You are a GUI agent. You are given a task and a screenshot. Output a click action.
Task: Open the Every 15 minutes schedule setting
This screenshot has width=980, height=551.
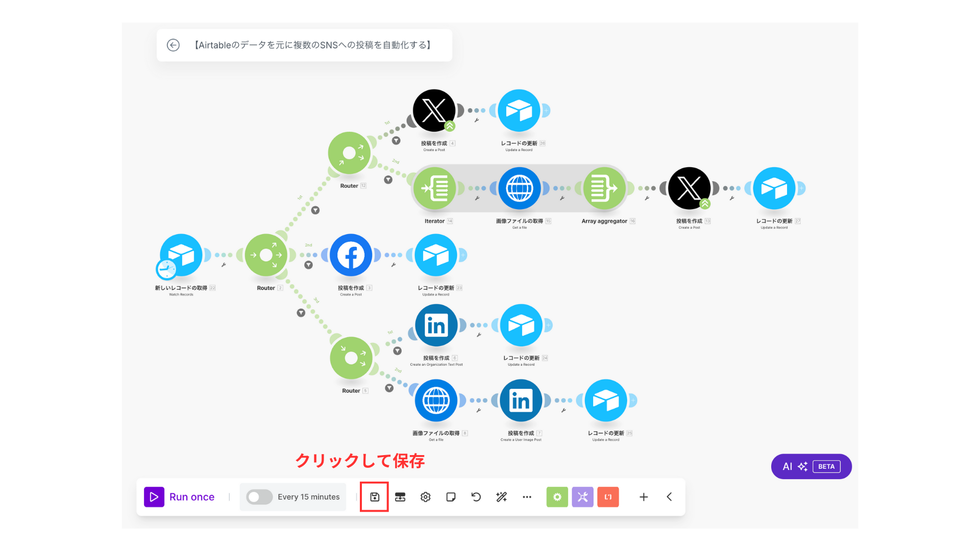pyautogui.click(x=309, y=497)
